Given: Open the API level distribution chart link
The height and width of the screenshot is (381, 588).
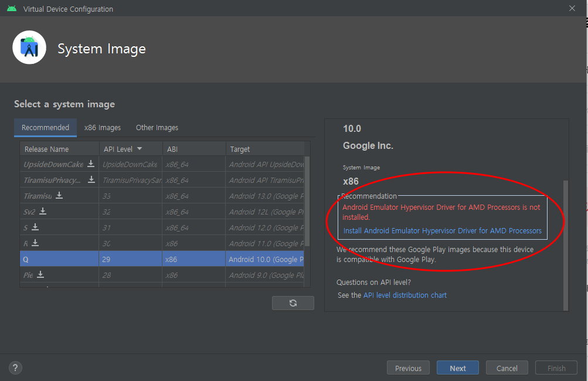Looking at the screenshot, I should coord(405,295).
